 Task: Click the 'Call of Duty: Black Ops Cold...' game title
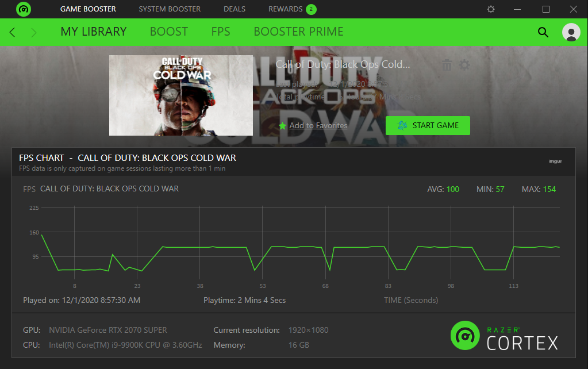coord(343,64)
